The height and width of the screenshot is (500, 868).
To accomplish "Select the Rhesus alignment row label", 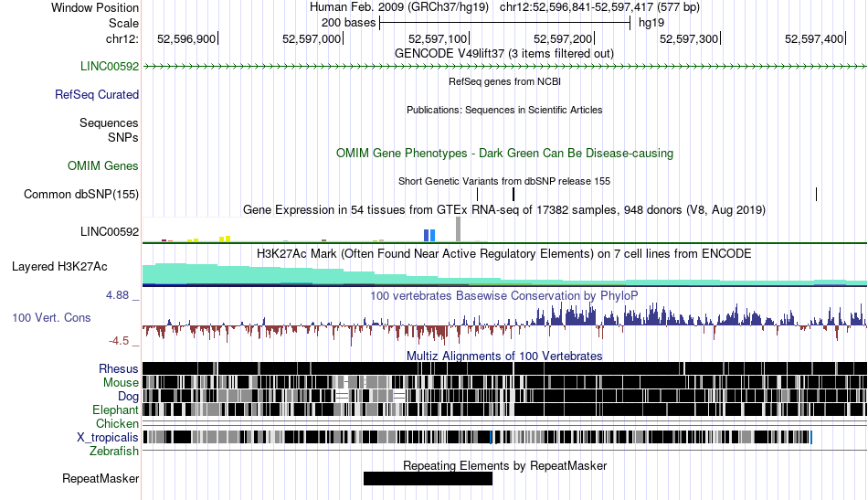I will 119,368.
